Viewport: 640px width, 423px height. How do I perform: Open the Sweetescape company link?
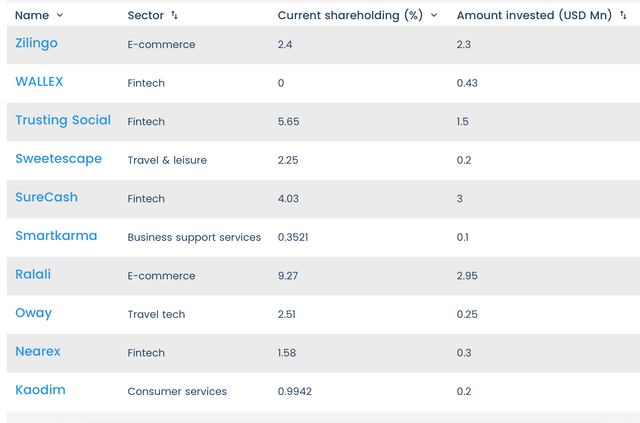(x=58, y=159)
